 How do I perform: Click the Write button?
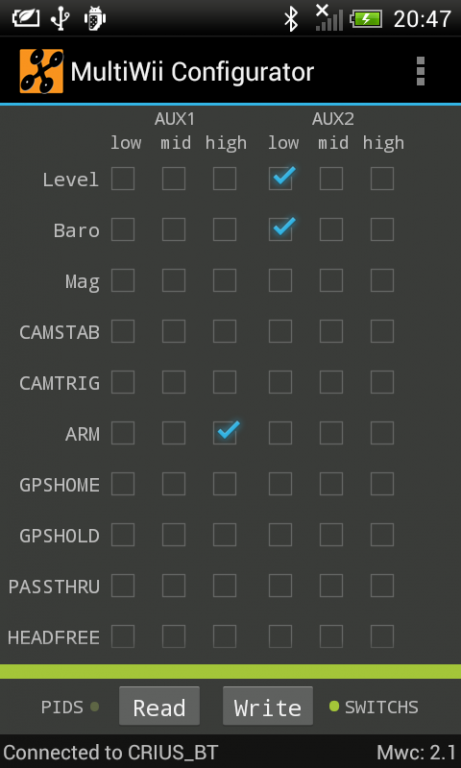267,706
